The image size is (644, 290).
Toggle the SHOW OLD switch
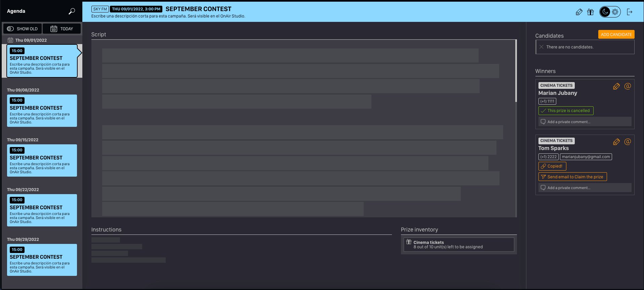coord(23,29)
